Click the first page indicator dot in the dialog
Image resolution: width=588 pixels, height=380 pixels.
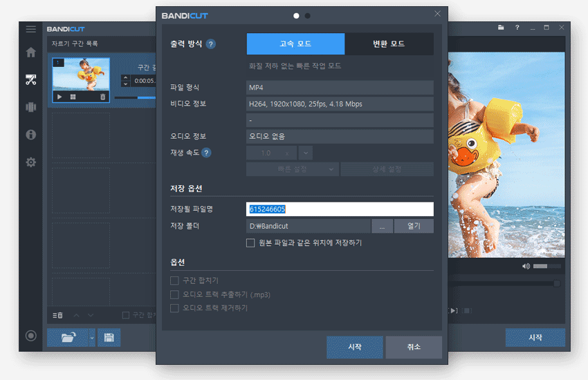[x=296, y=16]
